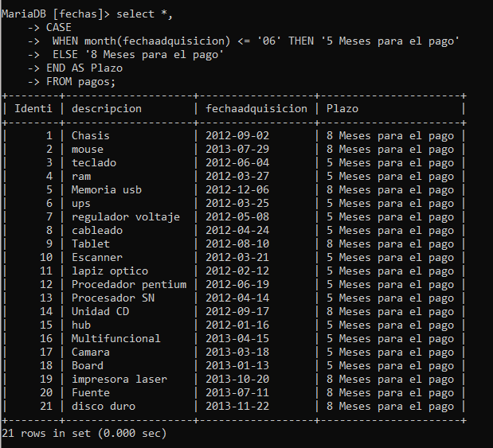Click the 'Procedador pentium' entry

pos(129,284)
